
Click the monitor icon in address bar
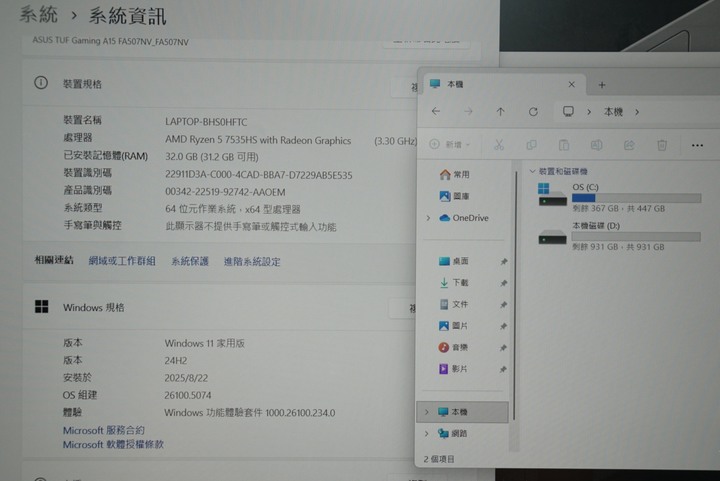[x=568, y=112]
